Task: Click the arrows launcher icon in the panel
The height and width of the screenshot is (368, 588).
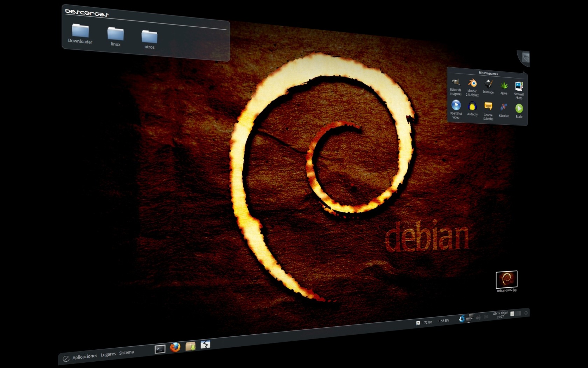Action: [x=205, y=345]
